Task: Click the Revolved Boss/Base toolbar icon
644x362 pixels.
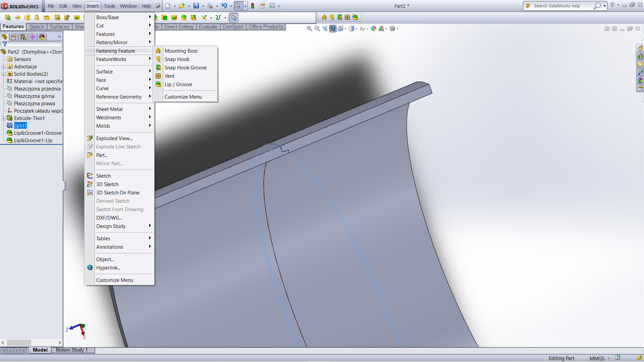Action: [x=17, y=17]
